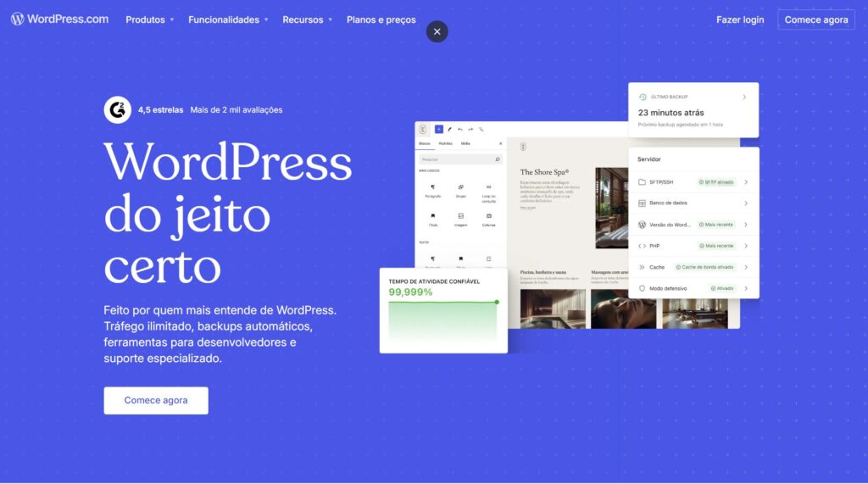Screen dimensions: 868x484
Task: Click the PHP code brackets icon
Action: click(x=642, y=246)
